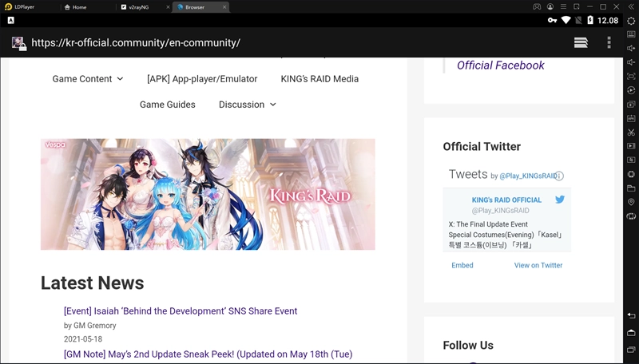Click the Twitter bird icon in tweet
This screenshot has width=639, height=364.
560,200
